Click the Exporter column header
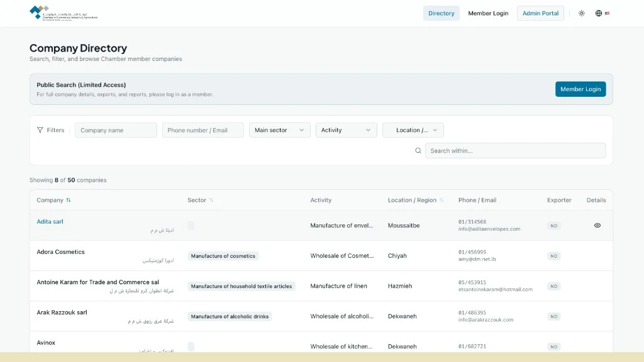 pos(559,200)
